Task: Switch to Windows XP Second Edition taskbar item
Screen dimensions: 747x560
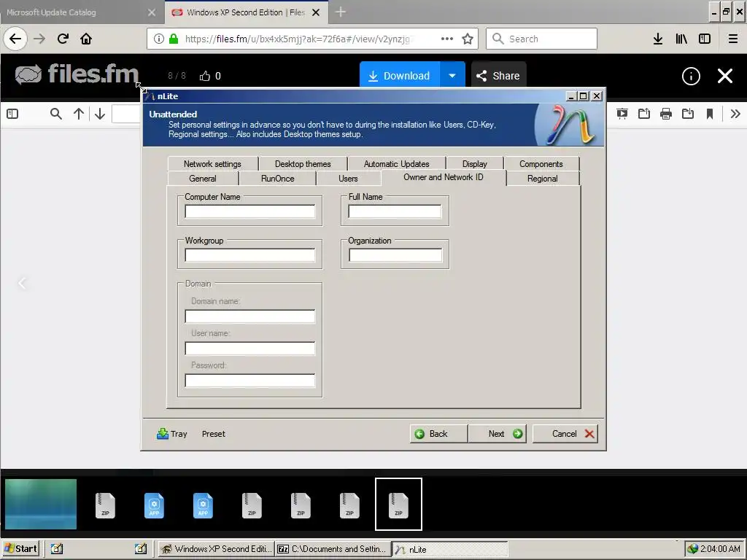Action: pyautogui.click(x=216, y=549)
